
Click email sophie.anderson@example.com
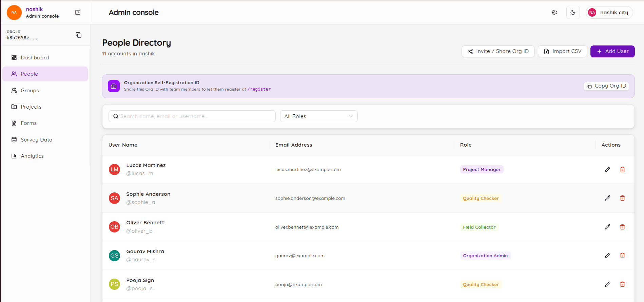(310, 199)
